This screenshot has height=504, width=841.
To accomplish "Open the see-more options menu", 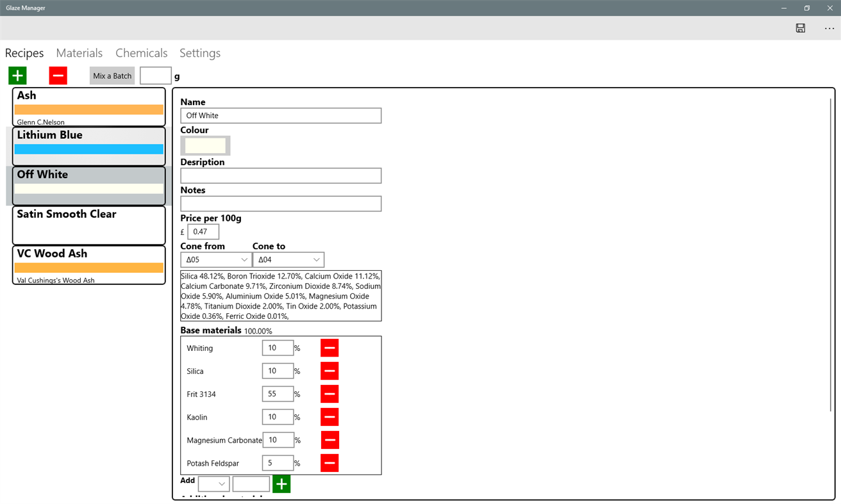I will (829, 28).
